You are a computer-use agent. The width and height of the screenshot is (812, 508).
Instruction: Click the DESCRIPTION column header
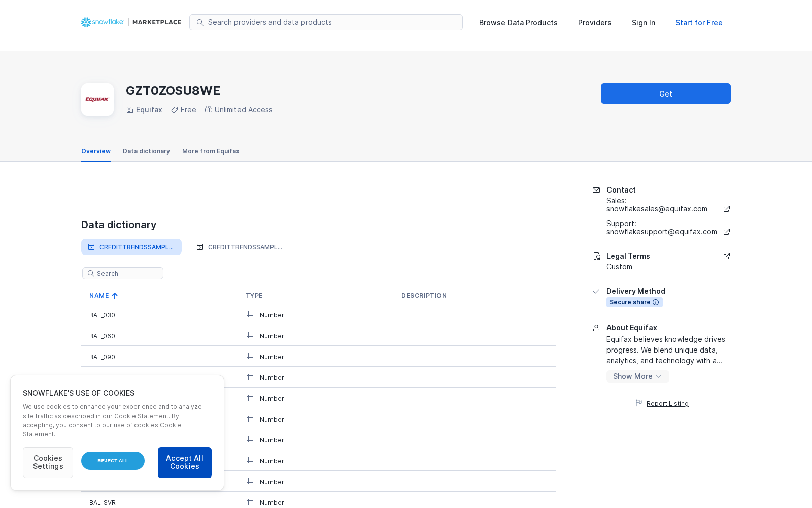pyautogui.click(x=424, y=296)
